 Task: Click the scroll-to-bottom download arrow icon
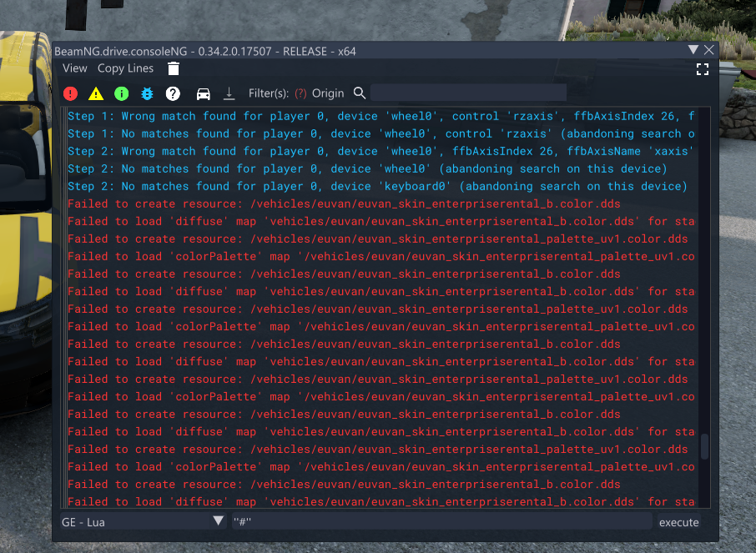[x=229, y=93]
